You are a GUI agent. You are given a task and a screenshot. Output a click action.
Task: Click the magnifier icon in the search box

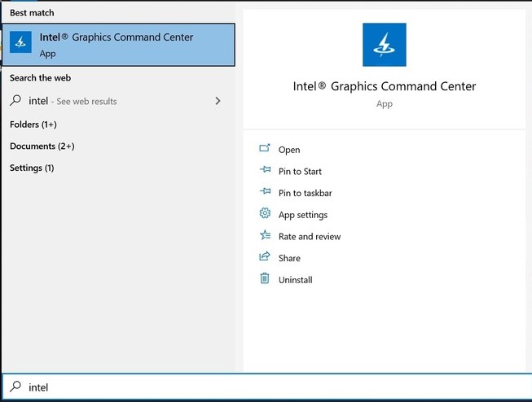click(x=15, y=387)
